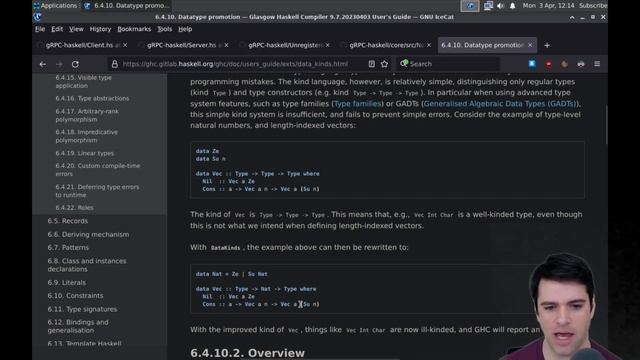Open 6.4.19 Linear types in sidebar
The width and height of the screenshot is (640, 360).
(84, 153)
